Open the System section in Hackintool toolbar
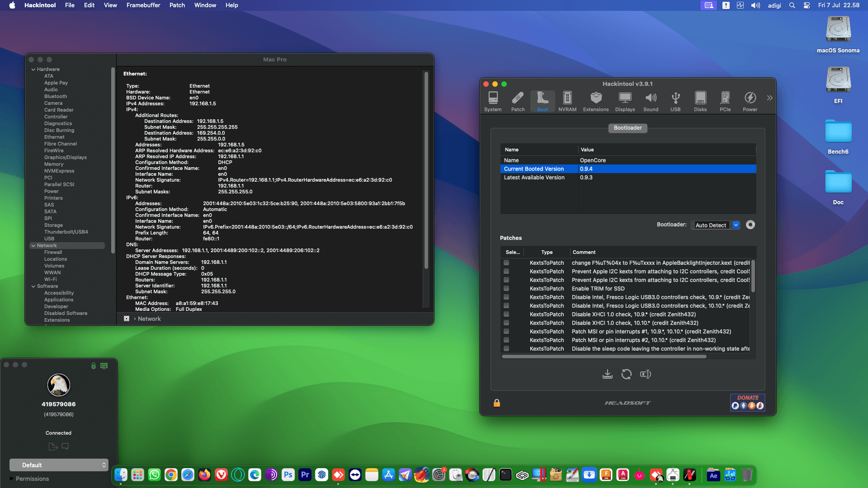Viewport: 868px width, 488px height. coord(493,102)
